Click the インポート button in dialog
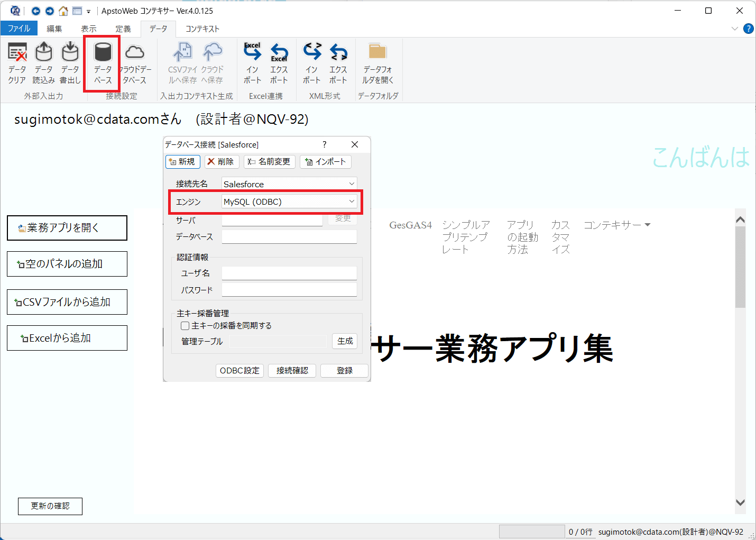Screen dimensions: 756x540 click(326, 162)
